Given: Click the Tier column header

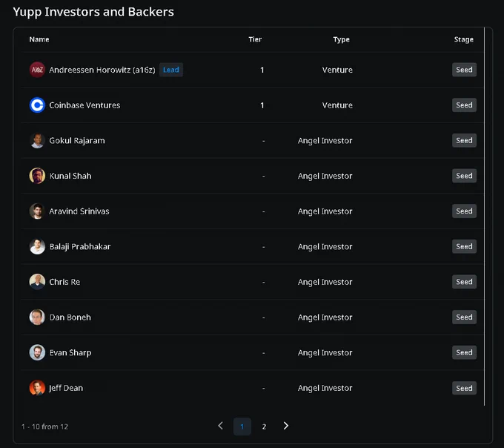Looking at the screenshot, I should click(255, 39).
